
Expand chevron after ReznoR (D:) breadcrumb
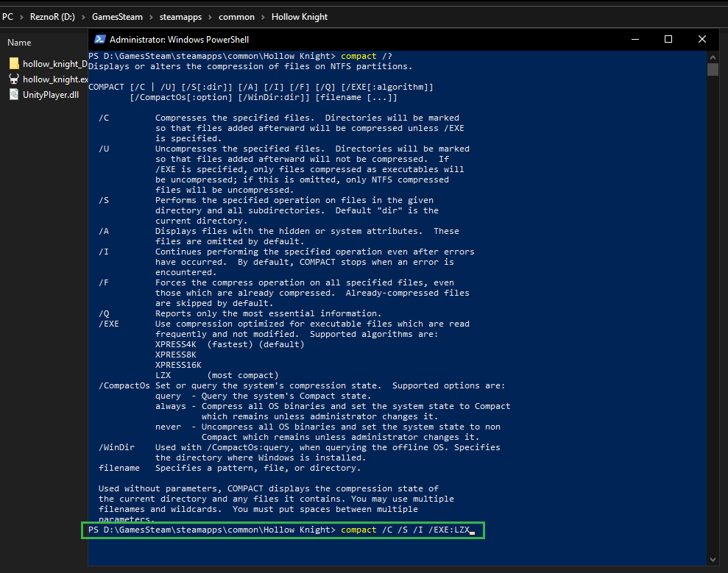click(x=84, y=17)
